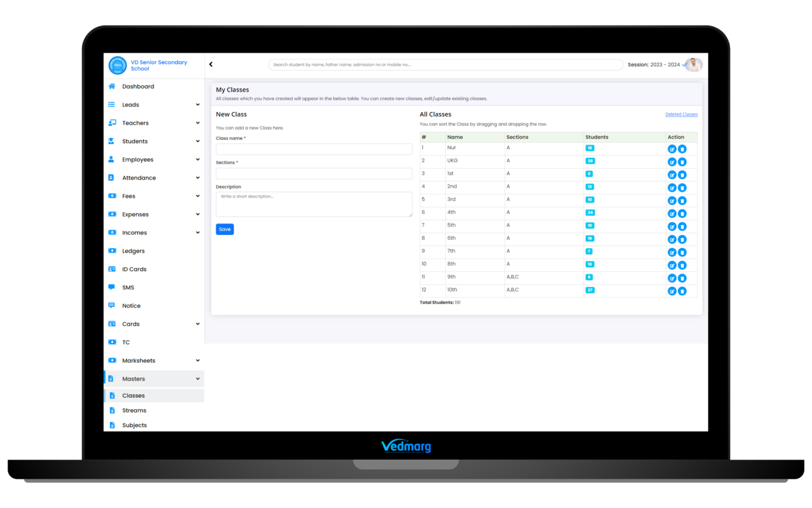The image size is (812, 508).
Task: Expand the Leads menu chevron
Action: pyautogui.click(x=198, y=105)
